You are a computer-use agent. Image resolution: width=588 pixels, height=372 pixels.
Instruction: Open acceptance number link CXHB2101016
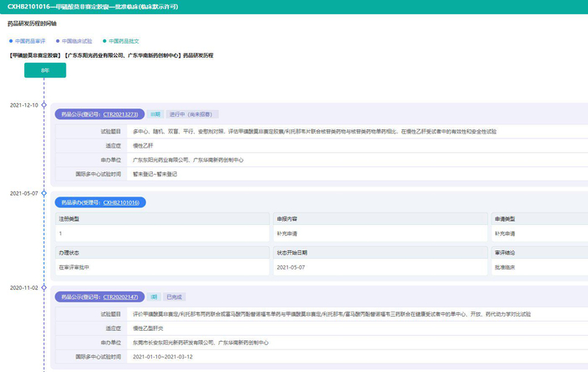121,202
